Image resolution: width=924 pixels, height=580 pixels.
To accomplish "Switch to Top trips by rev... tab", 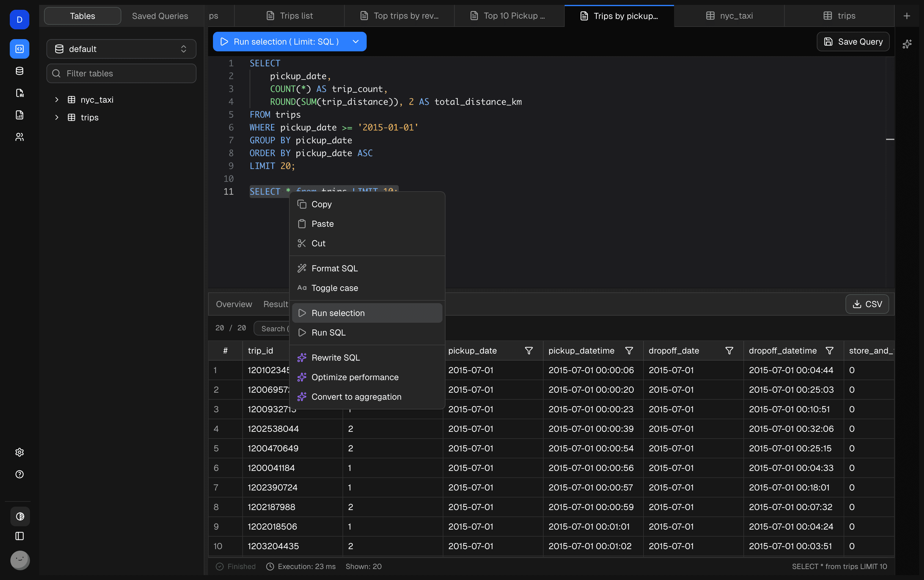I will pos(399,16).
